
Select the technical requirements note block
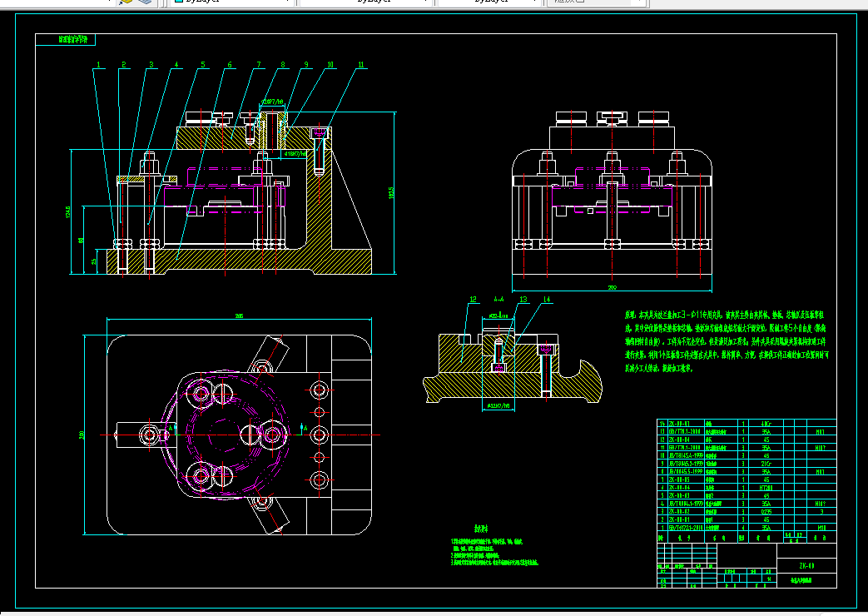(494, 546)
